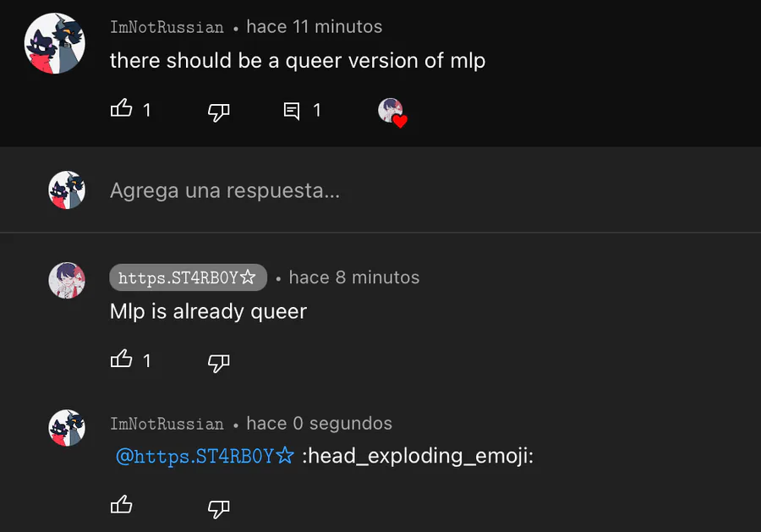
Task: Click the @https.ST4RB0Y☆ mention link
Action: click(205, 456)
